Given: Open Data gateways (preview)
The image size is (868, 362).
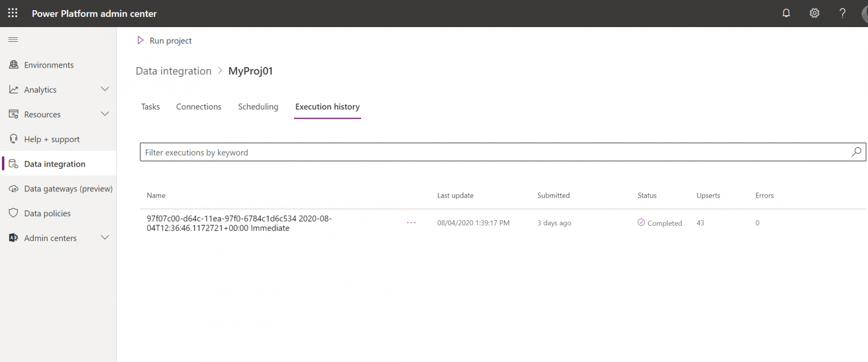Looking at the screenshot, I should point(68,188).
